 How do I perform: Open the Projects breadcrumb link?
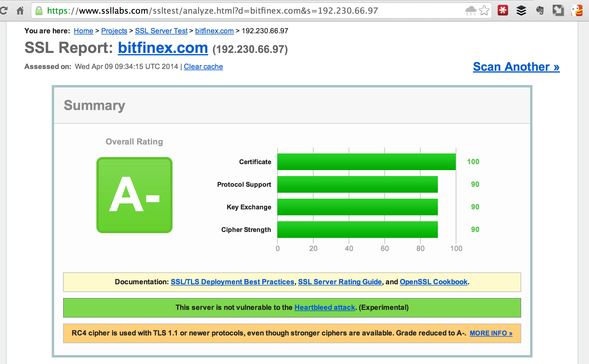coord(114,31)
